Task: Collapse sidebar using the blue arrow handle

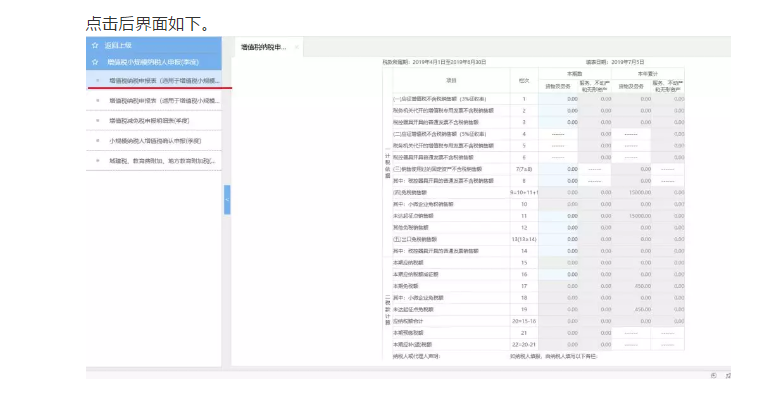Action: pyautogui.click(x=227, y=200)
